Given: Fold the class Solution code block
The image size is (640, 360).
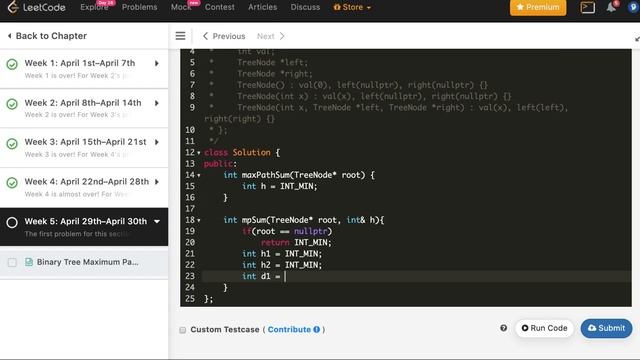Looking at the screenshot, I should coord(199,153).
